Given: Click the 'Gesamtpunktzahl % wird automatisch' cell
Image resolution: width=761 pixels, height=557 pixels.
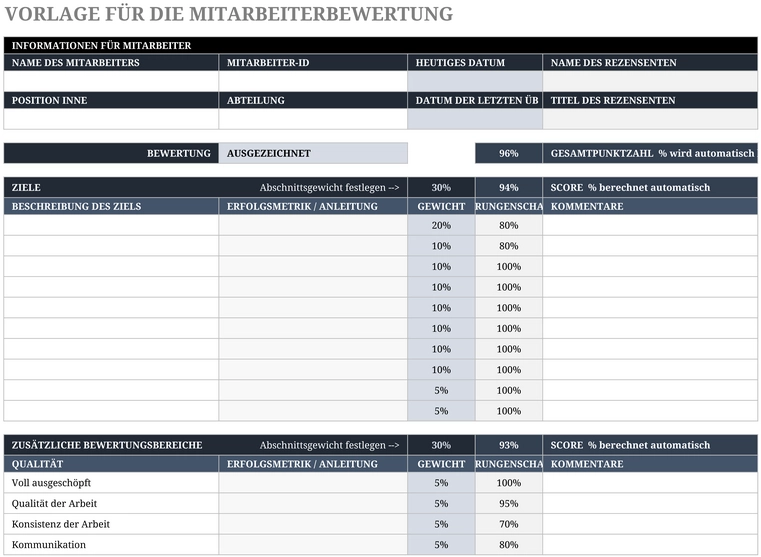Looking at the screenshot, I should 650,153.
